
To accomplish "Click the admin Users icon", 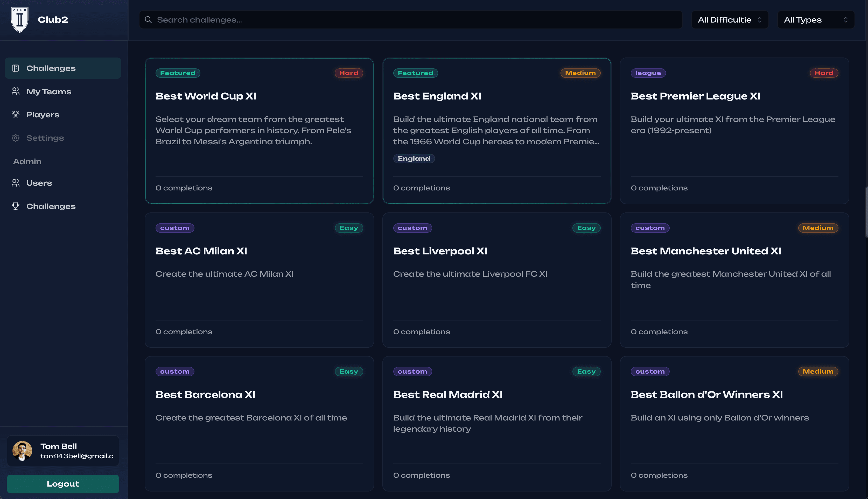I will click(16, 183).
